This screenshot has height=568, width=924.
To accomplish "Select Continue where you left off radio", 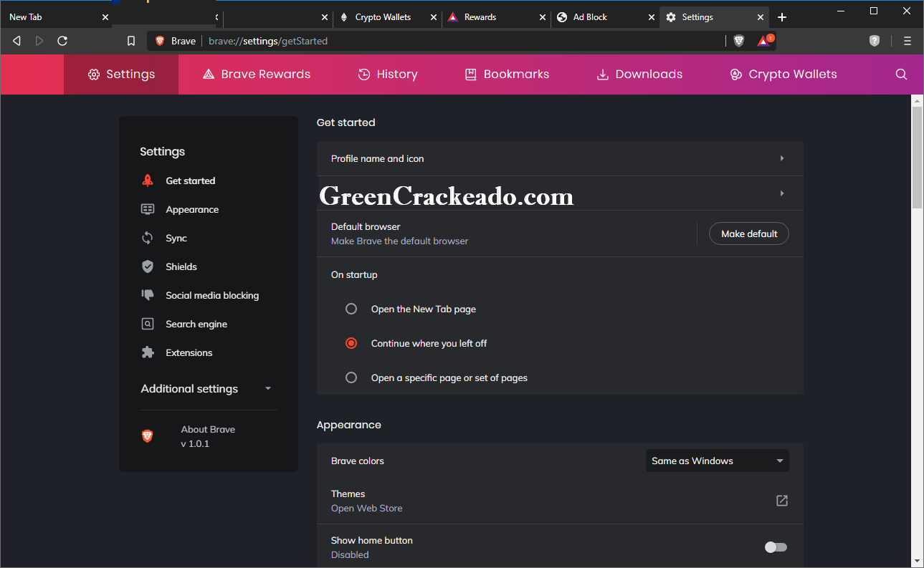I will tap(351, 343).
